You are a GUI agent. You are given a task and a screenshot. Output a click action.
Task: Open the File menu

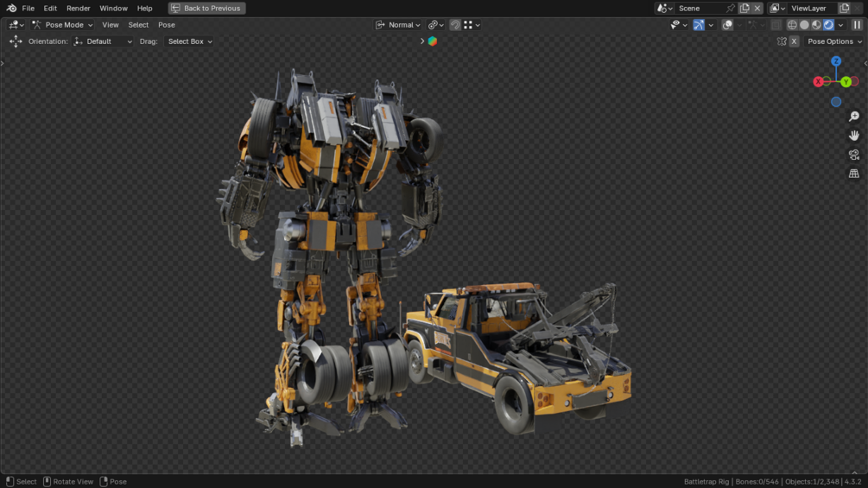(x=29, y=9)
